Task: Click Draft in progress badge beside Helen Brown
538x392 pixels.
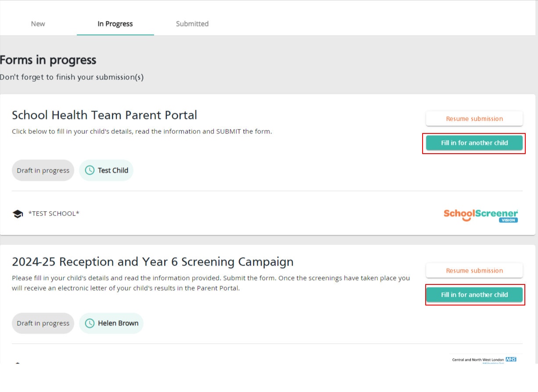Action: [43, 323]
